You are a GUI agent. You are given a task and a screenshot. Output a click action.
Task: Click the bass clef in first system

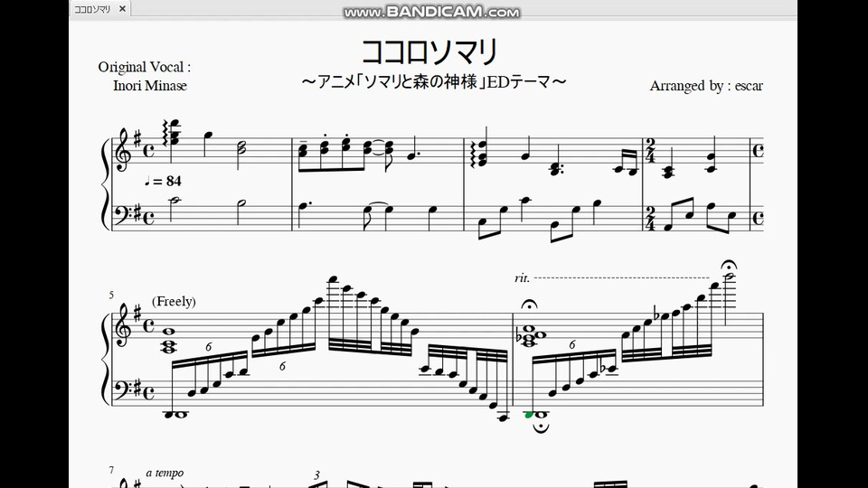tap(122, 213)
